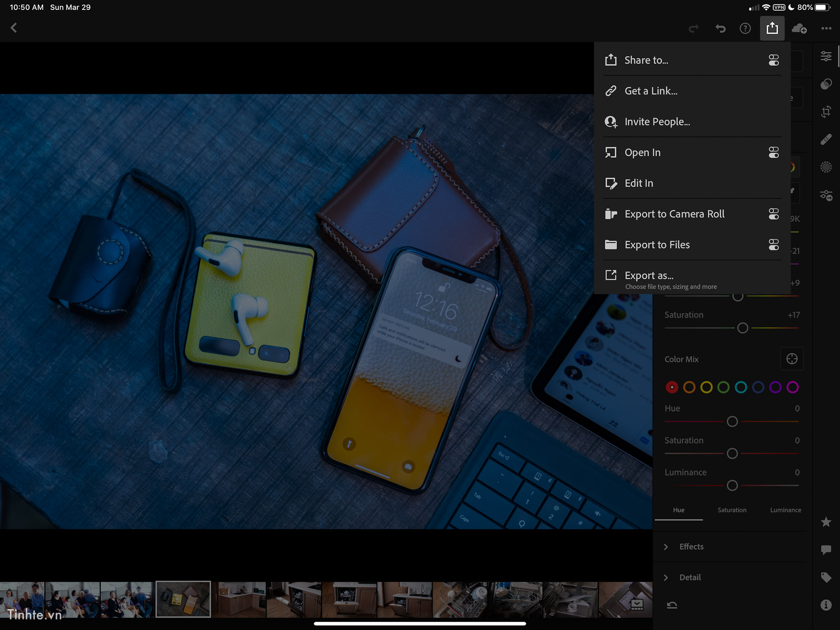This screenshot has height=630, width=840.
Task: Select the blue color channel
Action: coord(758,387)
